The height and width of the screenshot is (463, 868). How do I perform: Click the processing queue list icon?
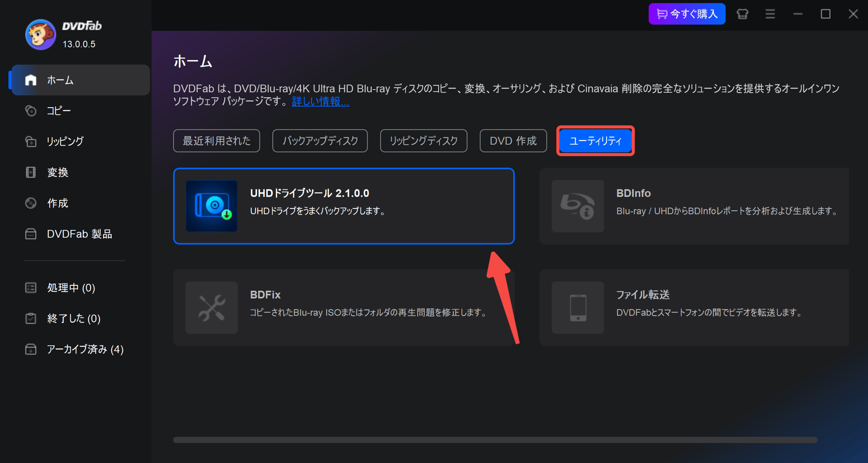[31, 288]
